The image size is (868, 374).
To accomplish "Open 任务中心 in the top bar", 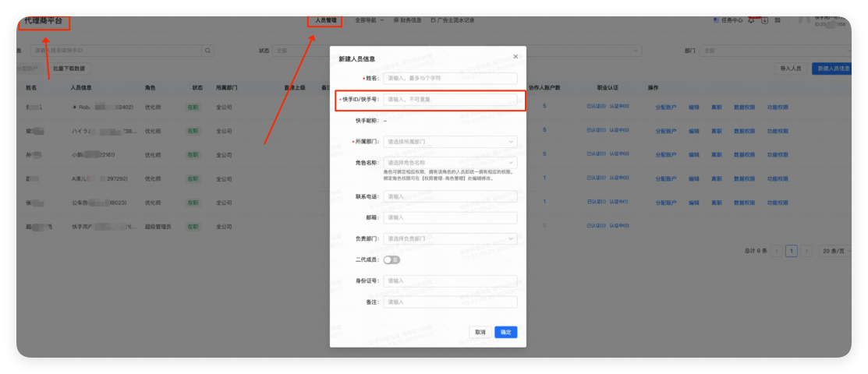I will coord(728,20).
